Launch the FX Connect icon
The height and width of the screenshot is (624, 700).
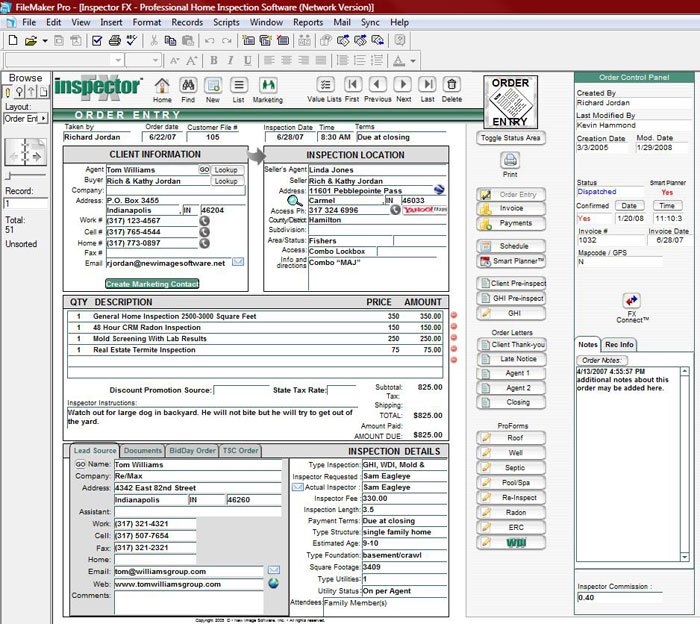click(631, 301)
